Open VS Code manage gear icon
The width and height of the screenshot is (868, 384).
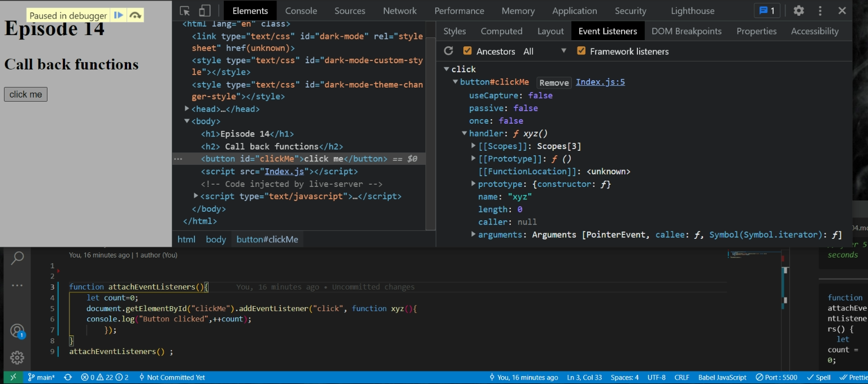click(x=18, y=357)
